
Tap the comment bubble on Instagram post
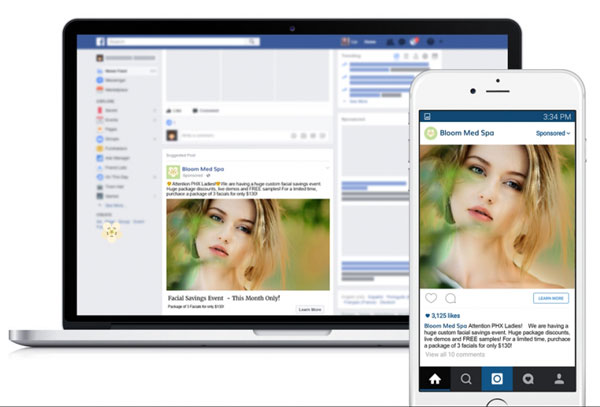tap(450, 298)
